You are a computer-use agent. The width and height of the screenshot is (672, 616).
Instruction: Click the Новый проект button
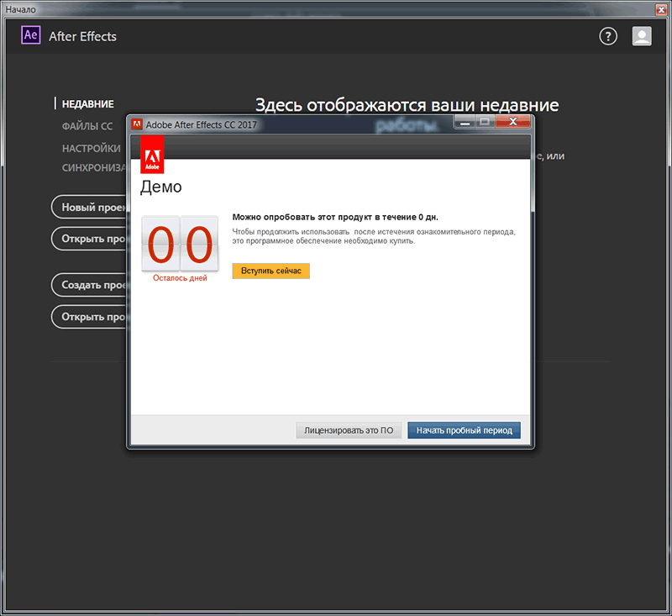(89, 207)
